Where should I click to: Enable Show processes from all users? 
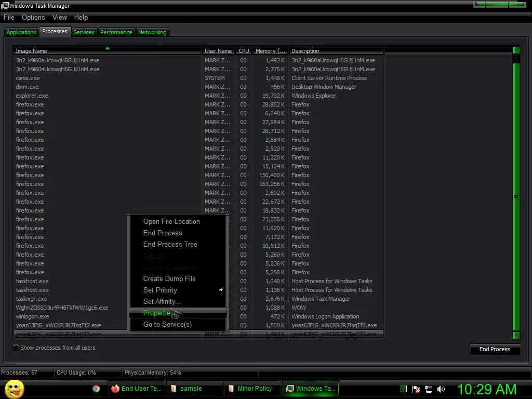click(16, 348)
